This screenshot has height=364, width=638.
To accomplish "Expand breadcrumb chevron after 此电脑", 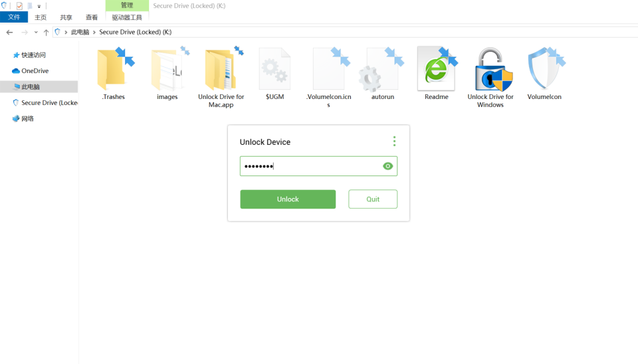I will point(94,32).
